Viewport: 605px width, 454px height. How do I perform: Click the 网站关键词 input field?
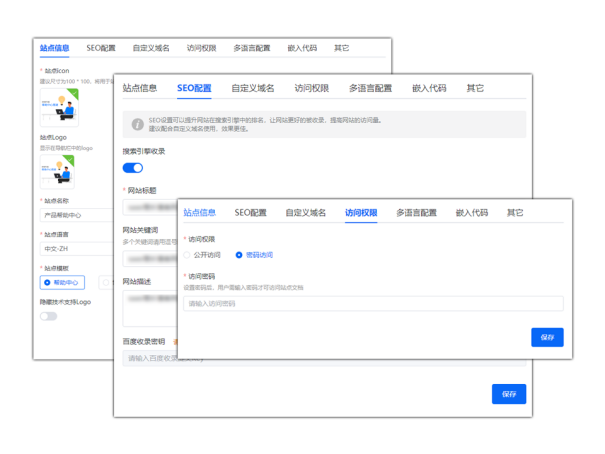(x=150, y=259)
